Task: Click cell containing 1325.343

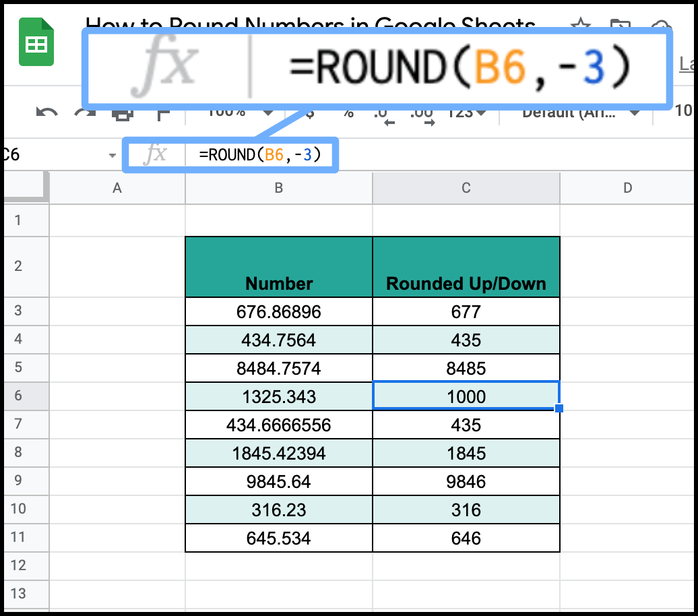Action: click(279, 396)
